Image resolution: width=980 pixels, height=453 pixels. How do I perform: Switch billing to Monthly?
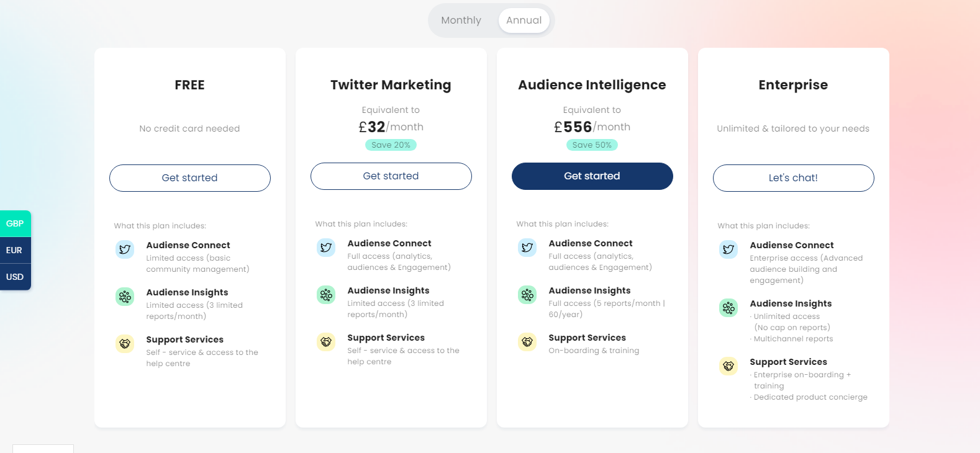461,20
